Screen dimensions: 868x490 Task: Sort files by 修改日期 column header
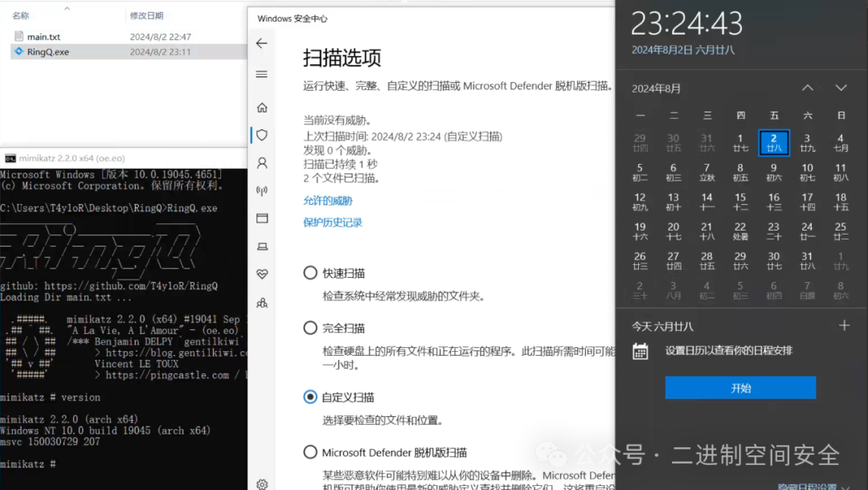point(147,15)
